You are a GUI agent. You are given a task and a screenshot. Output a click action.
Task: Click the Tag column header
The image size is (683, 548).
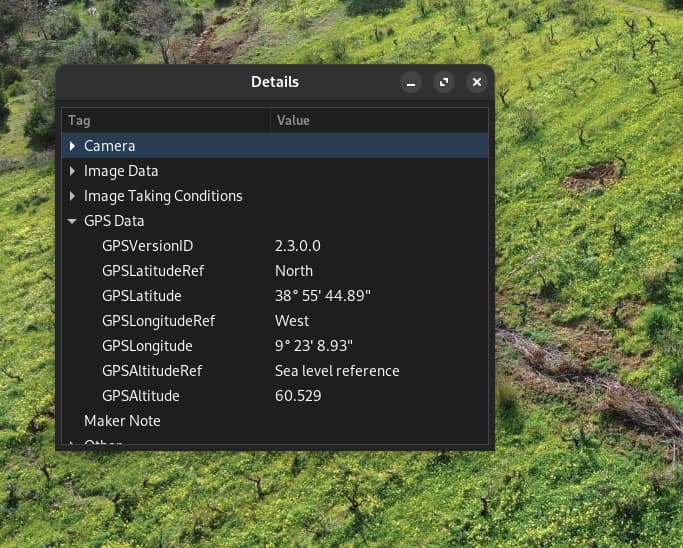(166, 120)
